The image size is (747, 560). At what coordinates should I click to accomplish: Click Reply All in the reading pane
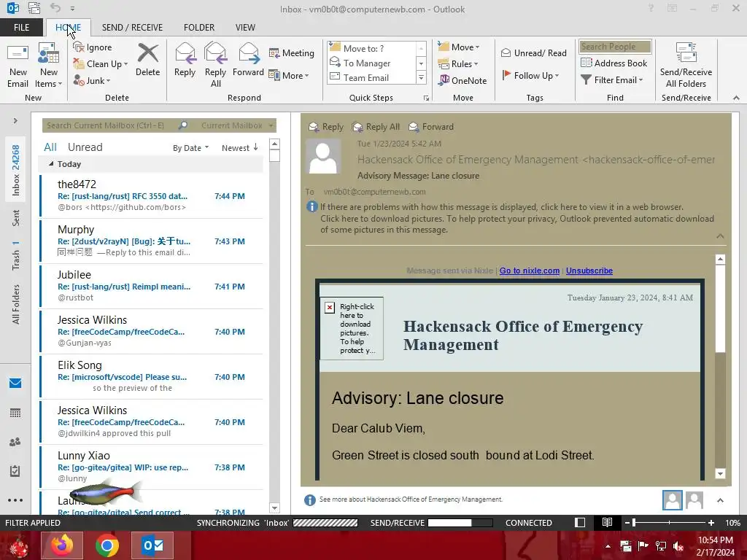click(x=376, y=127)
